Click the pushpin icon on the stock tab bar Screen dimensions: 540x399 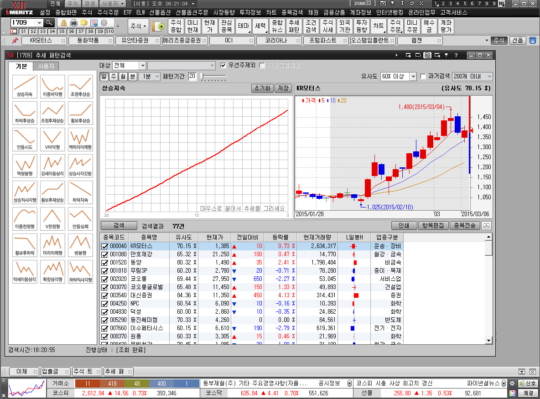(15, 41)
